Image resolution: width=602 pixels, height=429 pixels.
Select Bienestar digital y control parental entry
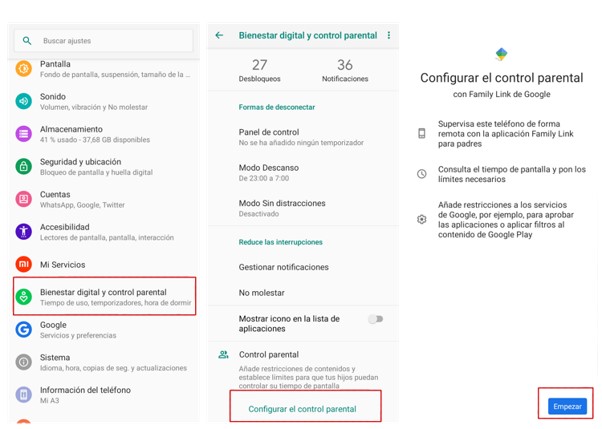pyautogui.click(x=104, y=296)
